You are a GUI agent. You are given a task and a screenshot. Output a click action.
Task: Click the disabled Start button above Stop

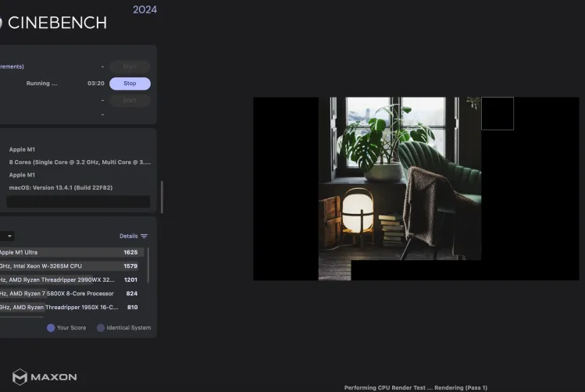click(x=130, y=66)
